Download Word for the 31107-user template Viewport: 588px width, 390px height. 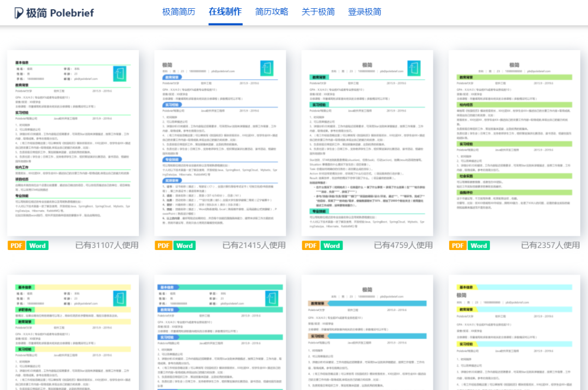point(38,246)
